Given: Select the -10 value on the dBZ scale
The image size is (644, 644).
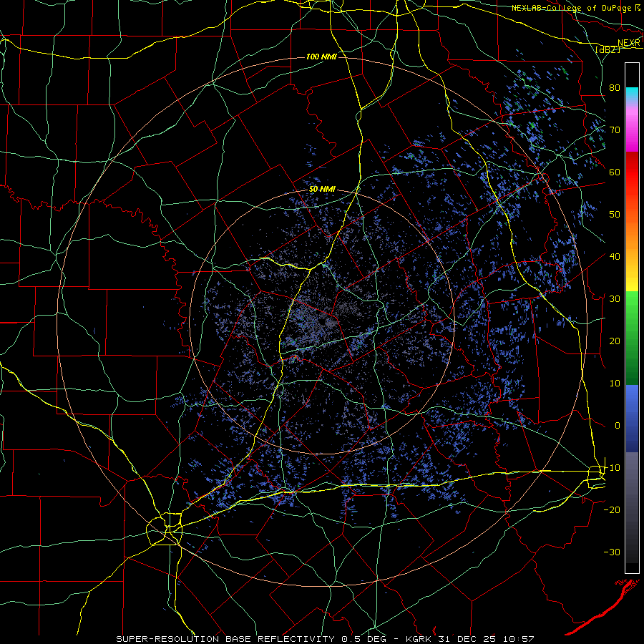Looking at the screenshot, I should point(612,468).
